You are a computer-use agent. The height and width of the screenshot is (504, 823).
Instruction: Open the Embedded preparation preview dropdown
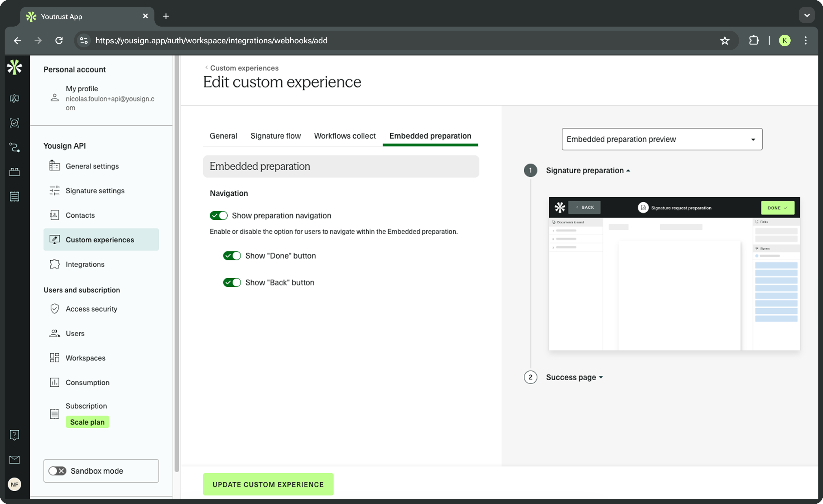(662, 139)
